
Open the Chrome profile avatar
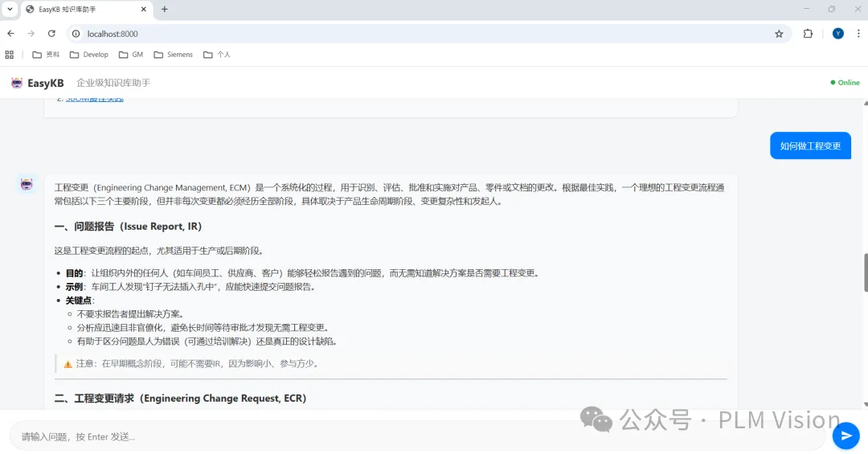[838, 34]
